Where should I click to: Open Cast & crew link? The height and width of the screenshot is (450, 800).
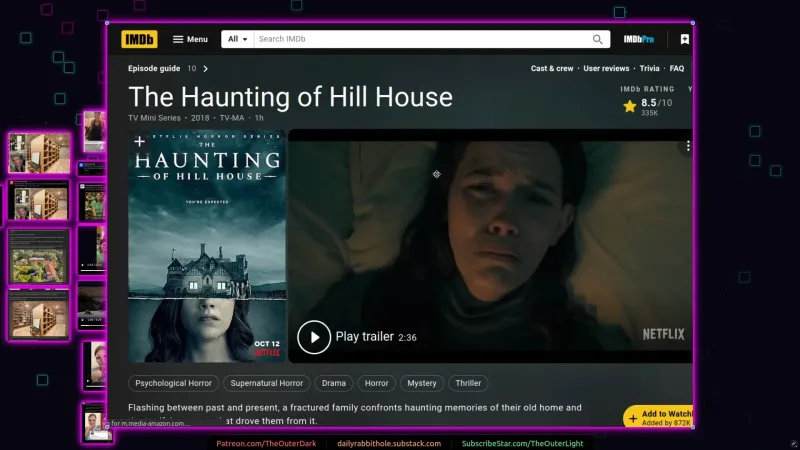[x=552, y=68]
